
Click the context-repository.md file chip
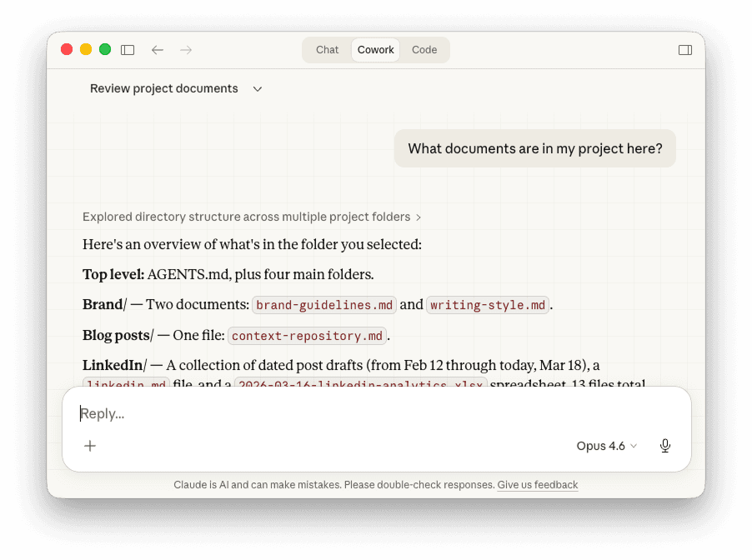pyautogui.click(x=306, y=336)
